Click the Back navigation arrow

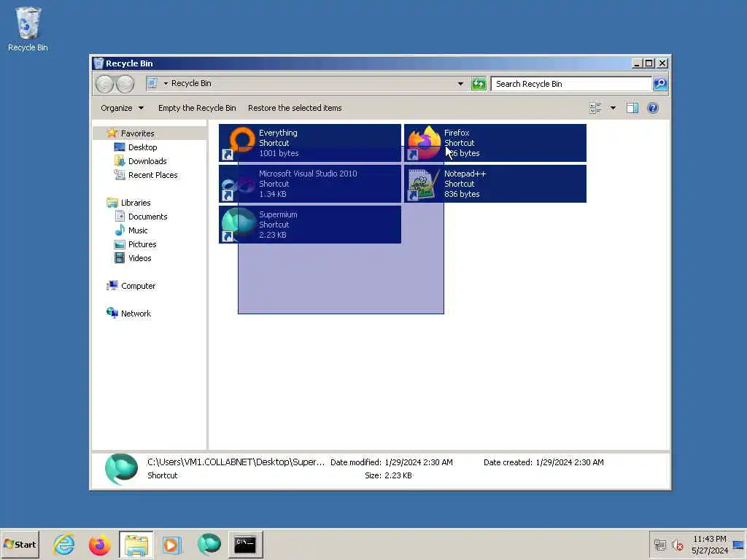104,84
